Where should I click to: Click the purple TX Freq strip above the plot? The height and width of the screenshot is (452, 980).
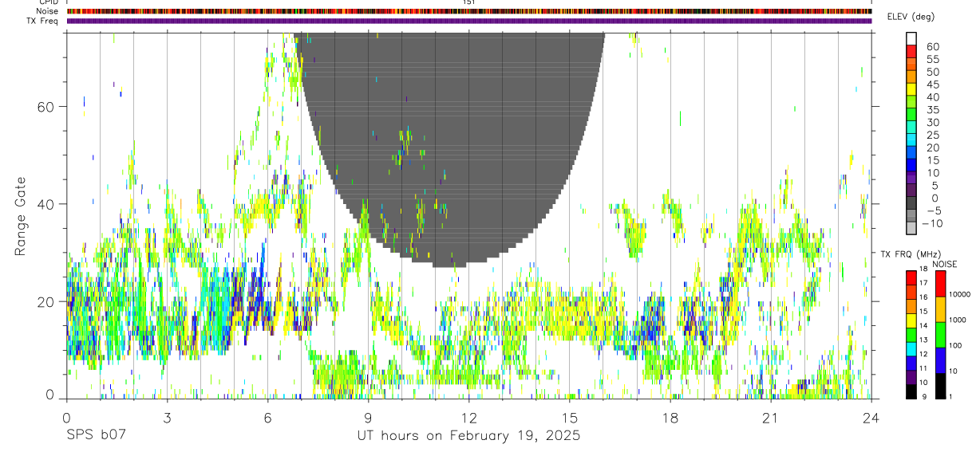468,21
